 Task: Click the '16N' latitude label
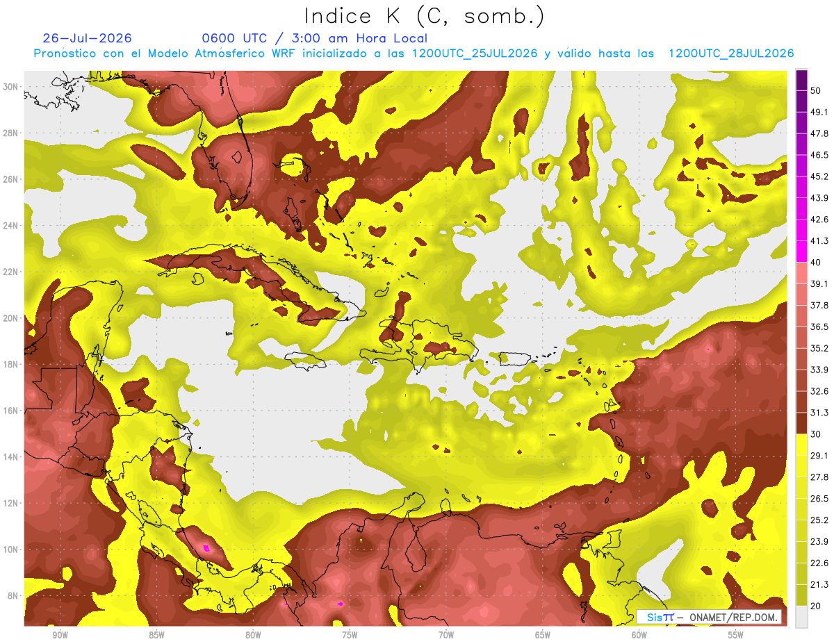pos(10,411)
